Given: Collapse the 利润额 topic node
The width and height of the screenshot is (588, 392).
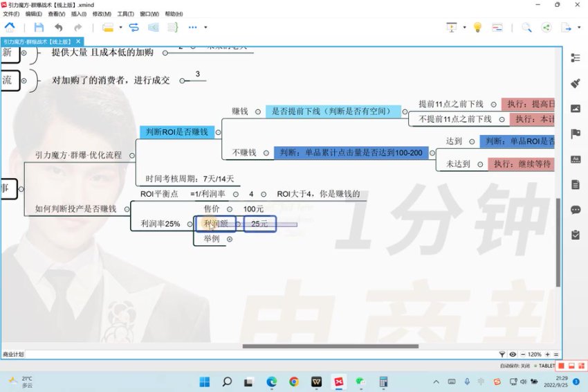Looking at the screenshot, I should (x=238, y=224).
